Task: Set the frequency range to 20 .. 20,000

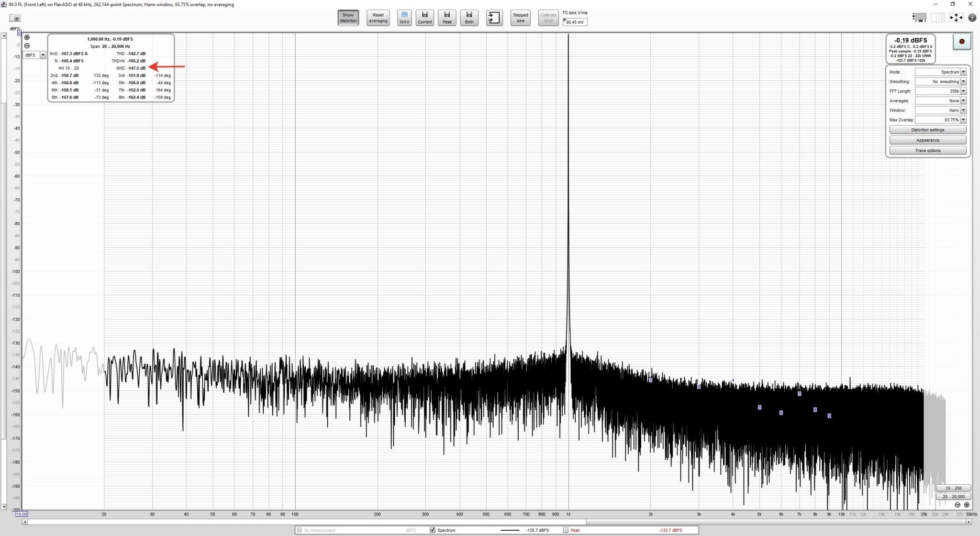Action: (x=953, y=497)
